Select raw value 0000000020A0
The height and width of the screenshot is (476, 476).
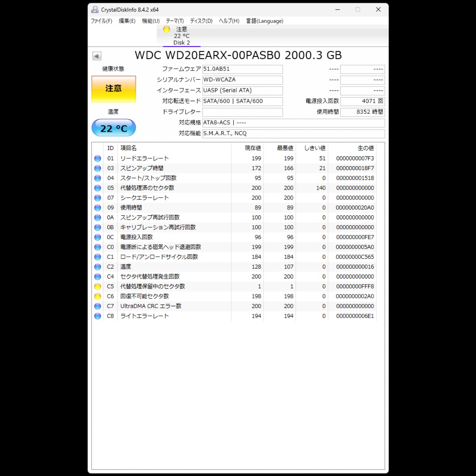point(355,207)
